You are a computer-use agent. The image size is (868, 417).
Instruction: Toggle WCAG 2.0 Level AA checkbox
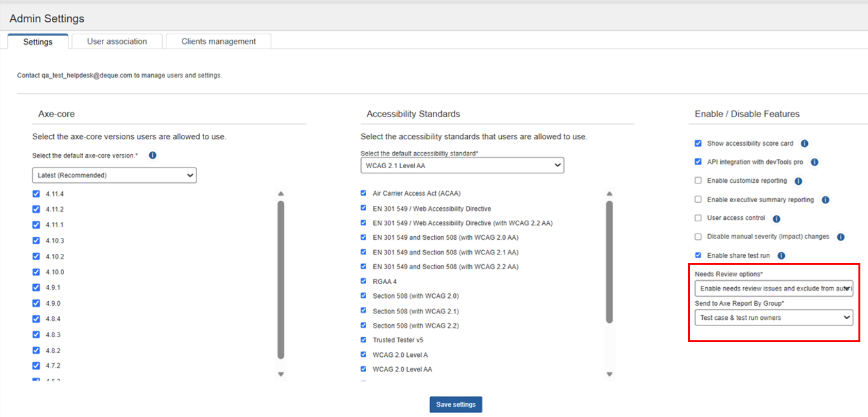(x=364, y=369)
